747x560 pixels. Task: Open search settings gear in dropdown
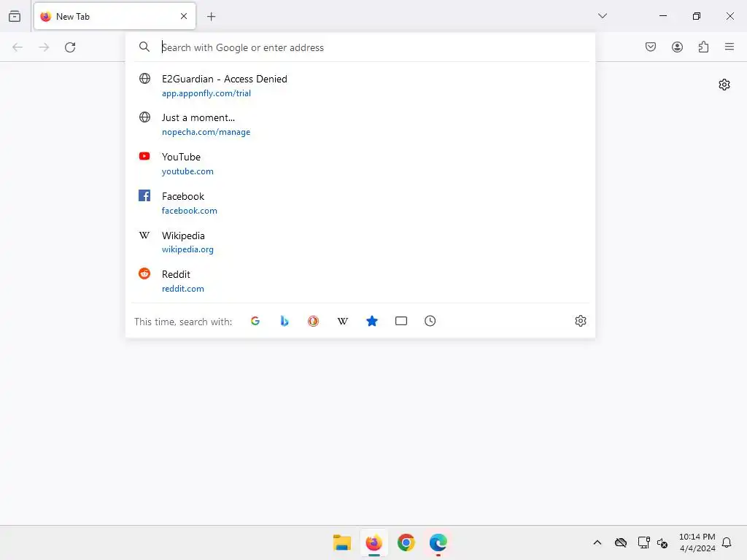tap(580, 321)
